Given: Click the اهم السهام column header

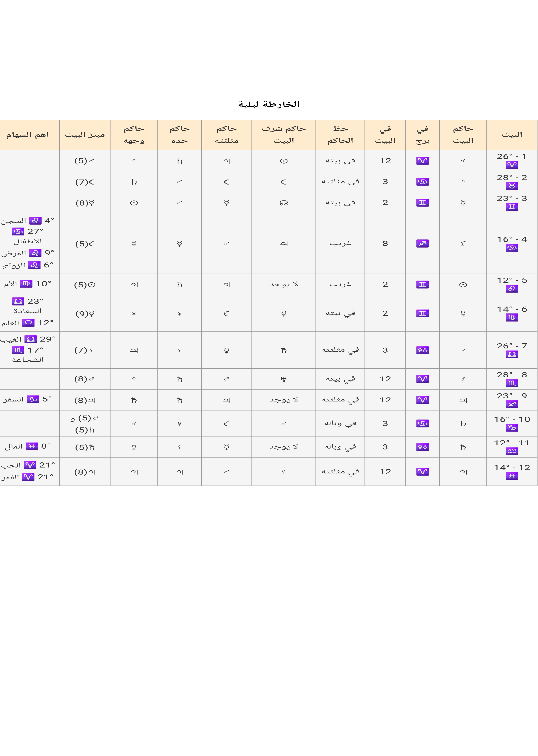Looking at the screenshot, I should tap(28, 135).
